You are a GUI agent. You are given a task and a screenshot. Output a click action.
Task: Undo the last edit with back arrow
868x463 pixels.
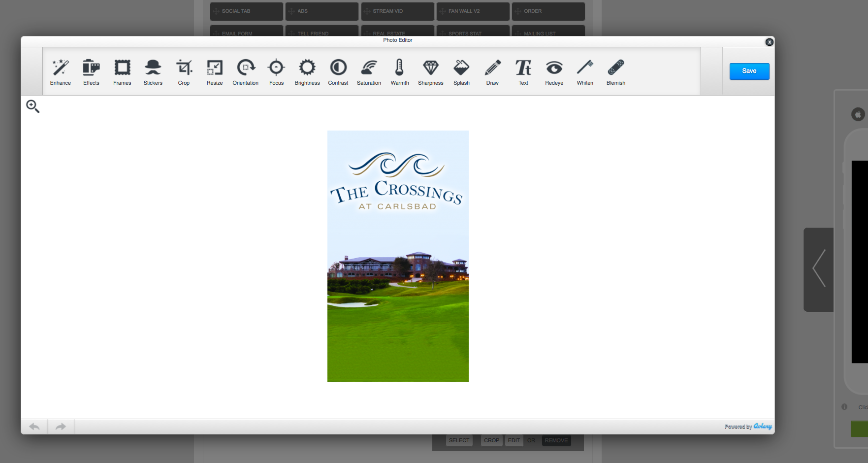click(34, 427)
